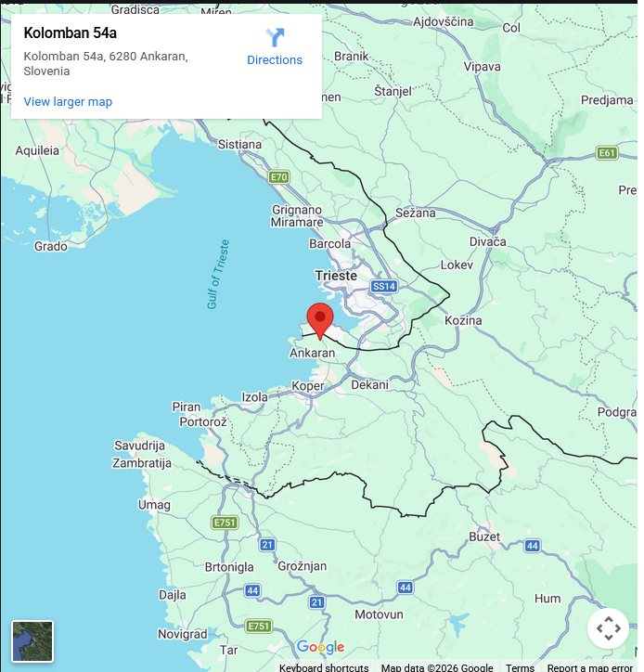Click the E70 highway shield icon

279,177
